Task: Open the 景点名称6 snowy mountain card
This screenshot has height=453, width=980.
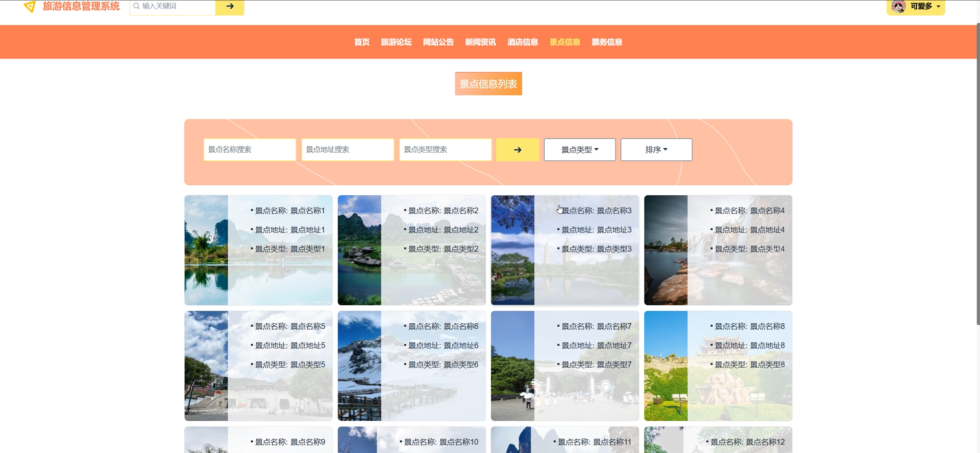Action: [411, 366]
